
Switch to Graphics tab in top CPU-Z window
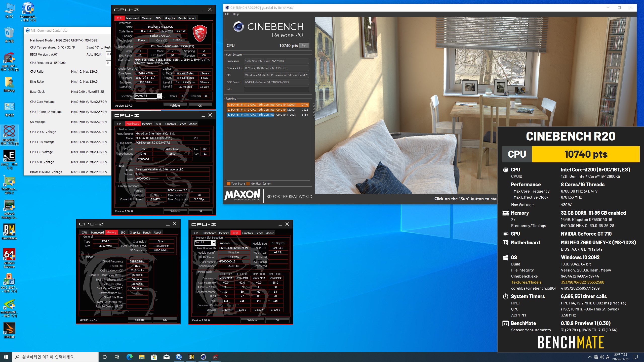pos(170,18)
